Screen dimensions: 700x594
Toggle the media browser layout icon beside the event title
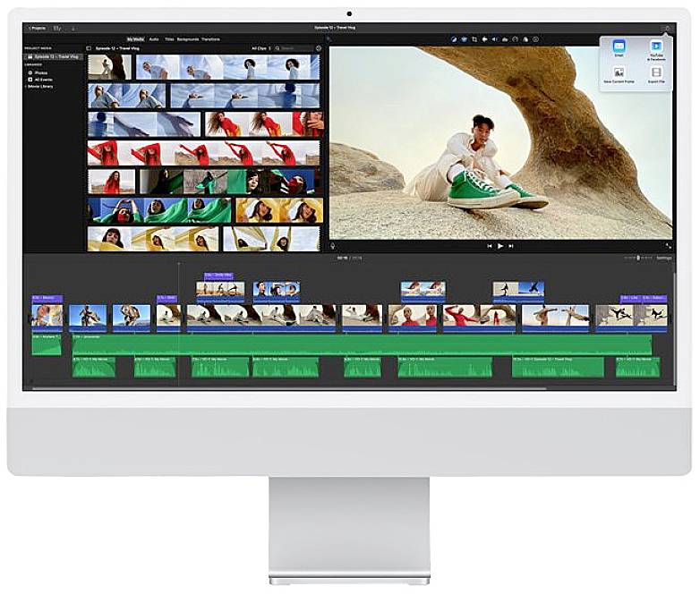(89, 48)
